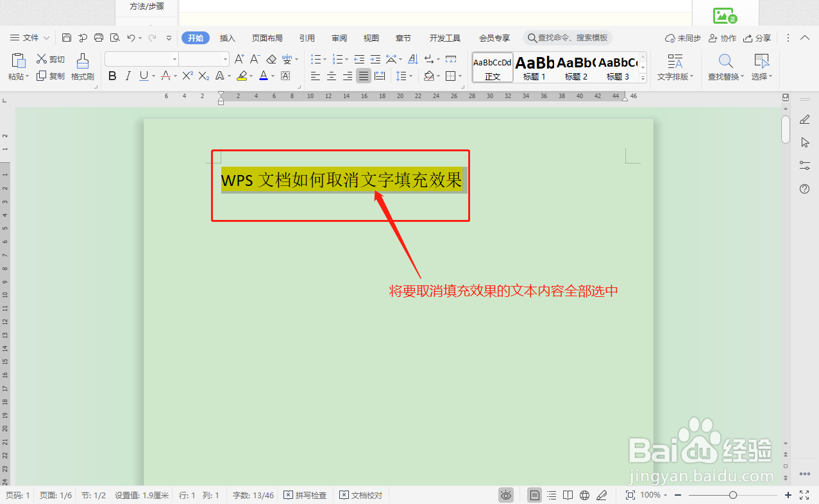Enter full screen mode icon
This screenshot has height=504, width=819.
(805, 495)
